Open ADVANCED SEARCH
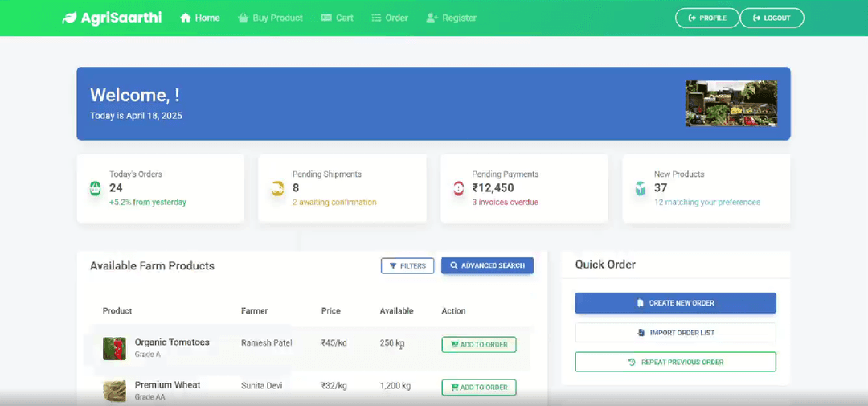 [x=487, y=266]
